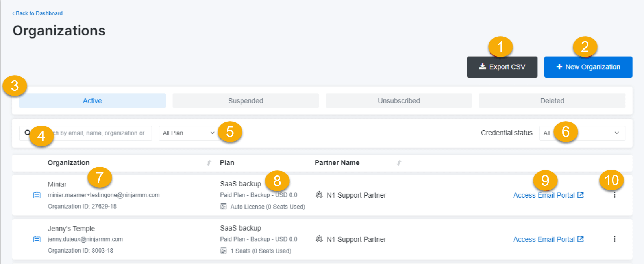Sort by Organization column sort icon
This screenshot has width=644, height=264.
pyautogui.click(x=209, y=163)
